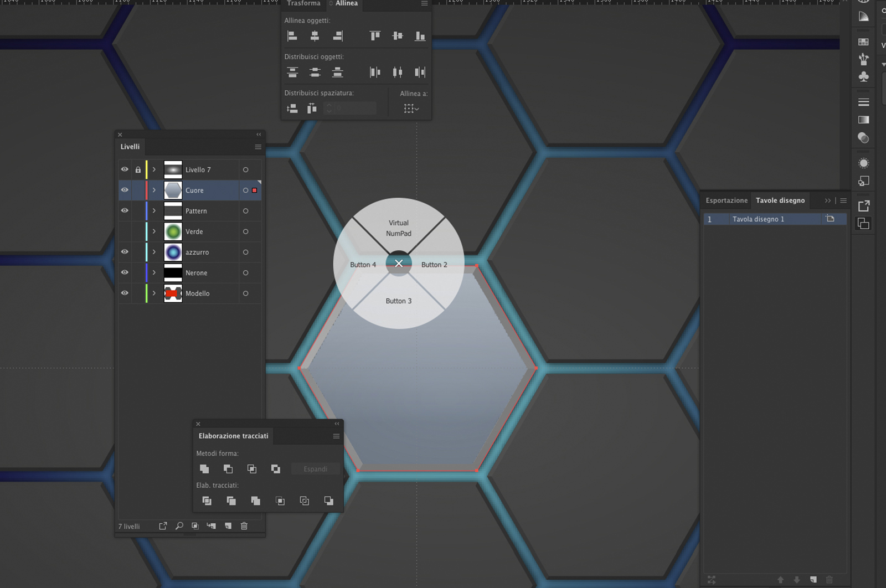Create new layer in Livelli panel
Image resolution: width=886 pixels, height=588 pixels.
click(228, 526)
